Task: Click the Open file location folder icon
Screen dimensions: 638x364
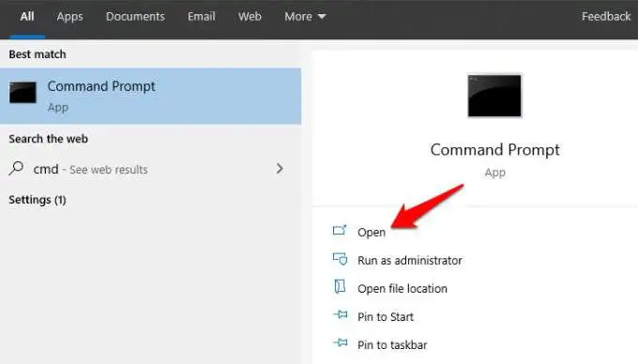Action: click(340, 286)
